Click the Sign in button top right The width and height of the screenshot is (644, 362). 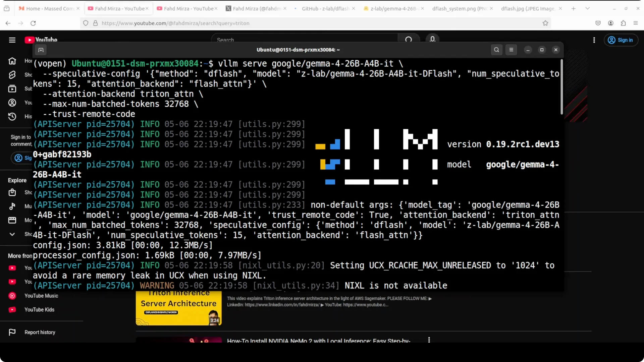[x=621, y=40]
